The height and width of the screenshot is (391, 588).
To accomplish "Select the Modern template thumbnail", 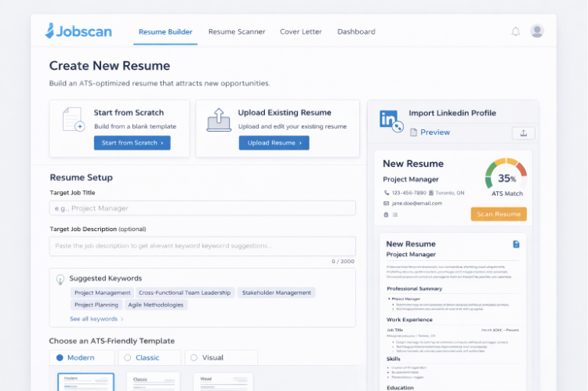I will (x=86, y=382).
